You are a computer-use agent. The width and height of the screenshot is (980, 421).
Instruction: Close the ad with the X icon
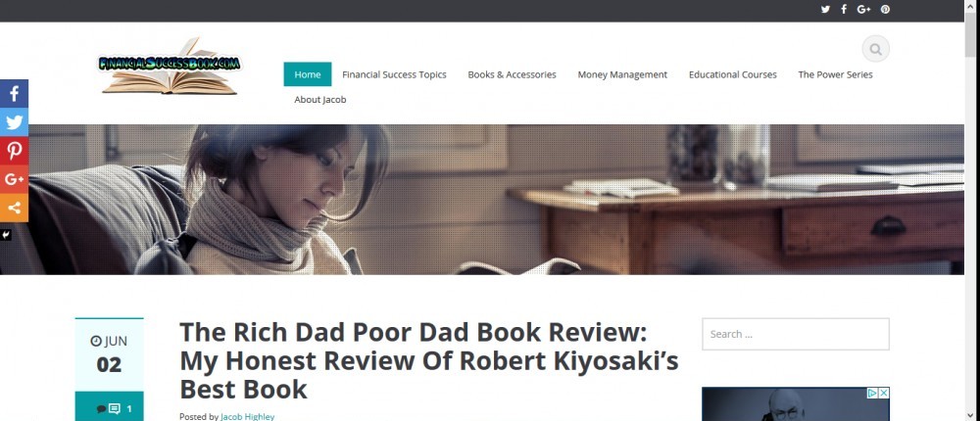click(x=884, y=393)
